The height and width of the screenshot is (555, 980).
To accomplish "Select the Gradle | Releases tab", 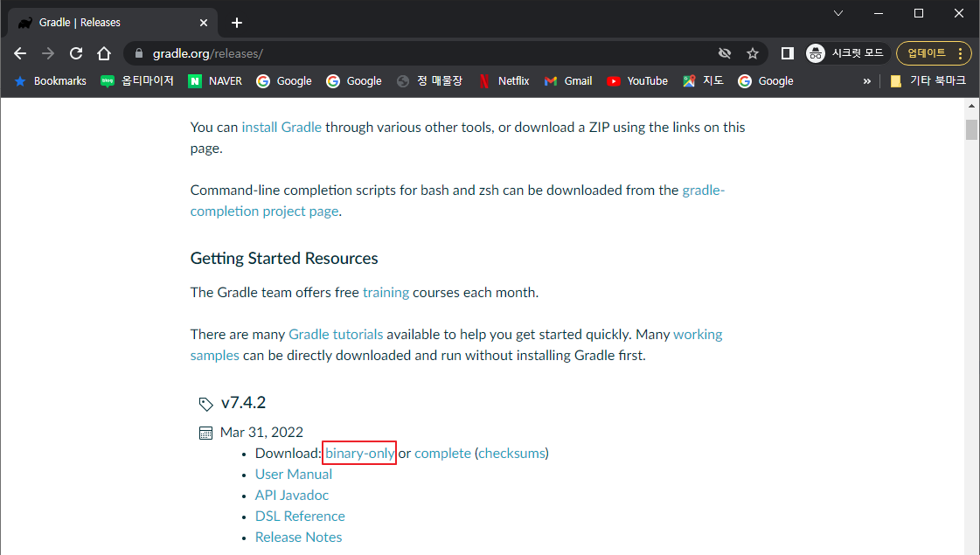I will 113,23.
